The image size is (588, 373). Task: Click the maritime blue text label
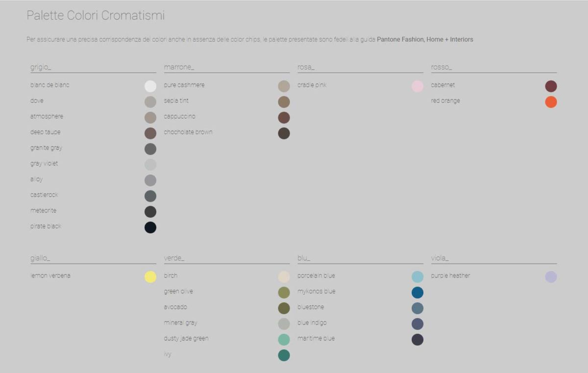tap(316, 338)
